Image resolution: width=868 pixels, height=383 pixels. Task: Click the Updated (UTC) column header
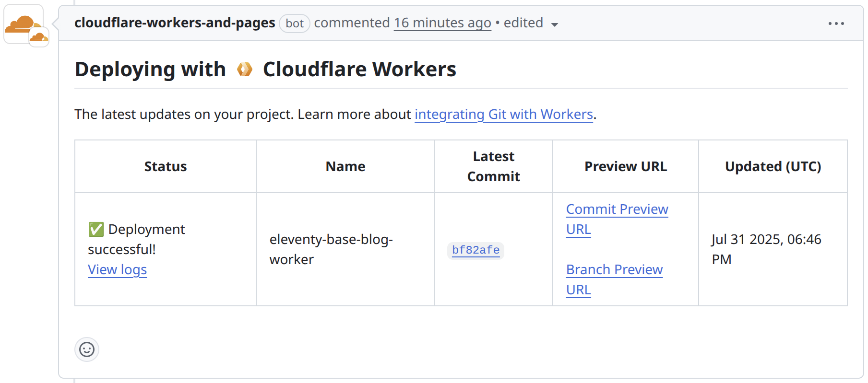point(773,166)
